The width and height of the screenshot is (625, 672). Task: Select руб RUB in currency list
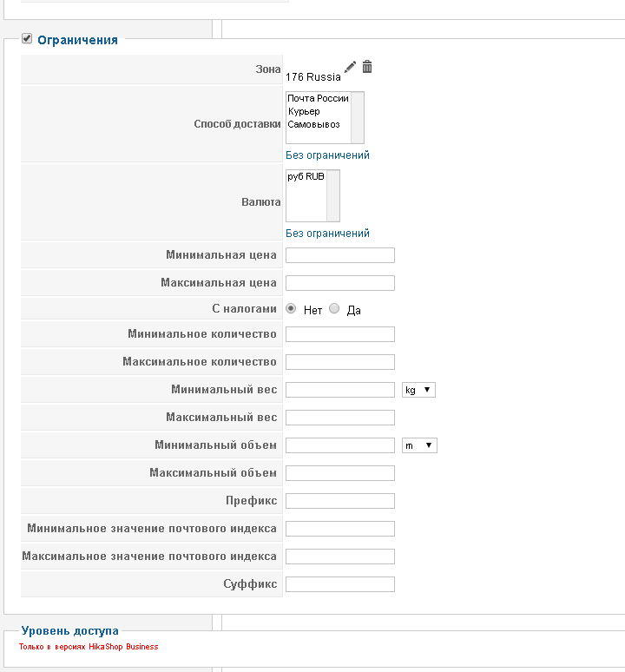coord(306,177)
